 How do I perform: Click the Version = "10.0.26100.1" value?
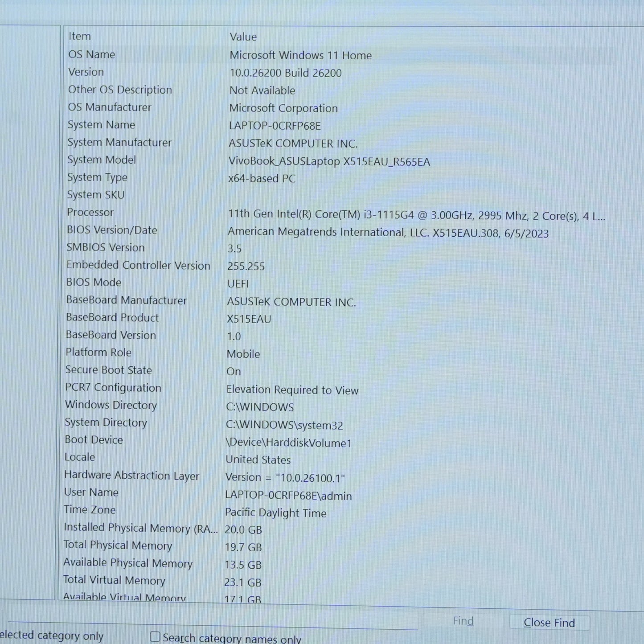coord(285,478)
